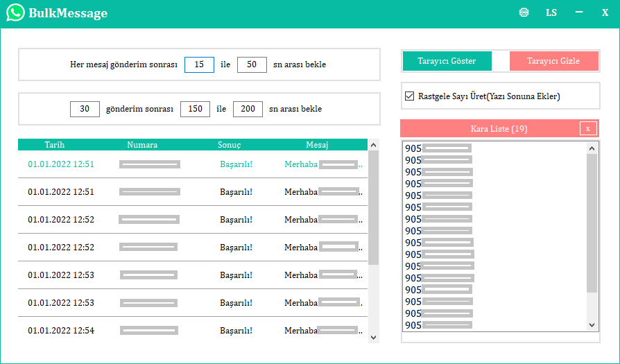Click the LS button in title bar
The height and width of the screenshot is (364, 620).
click(x=551, y=12)
